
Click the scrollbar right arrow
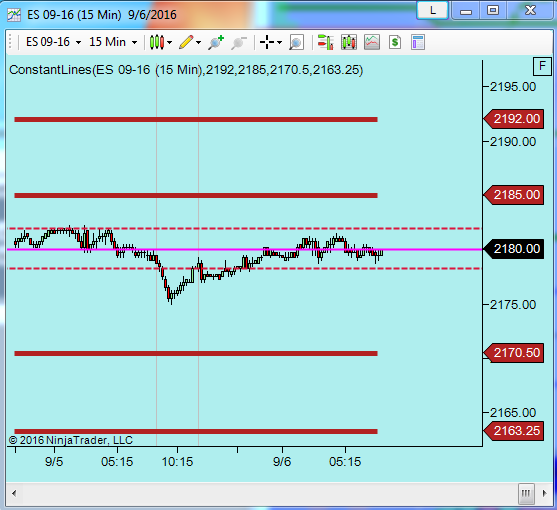[545, 493]
